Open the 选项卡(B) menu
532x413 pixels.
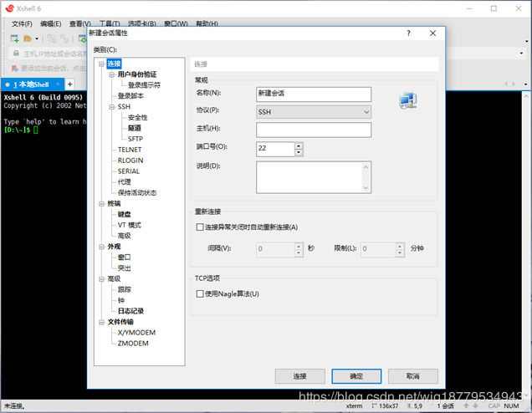(x=142, y=23)
